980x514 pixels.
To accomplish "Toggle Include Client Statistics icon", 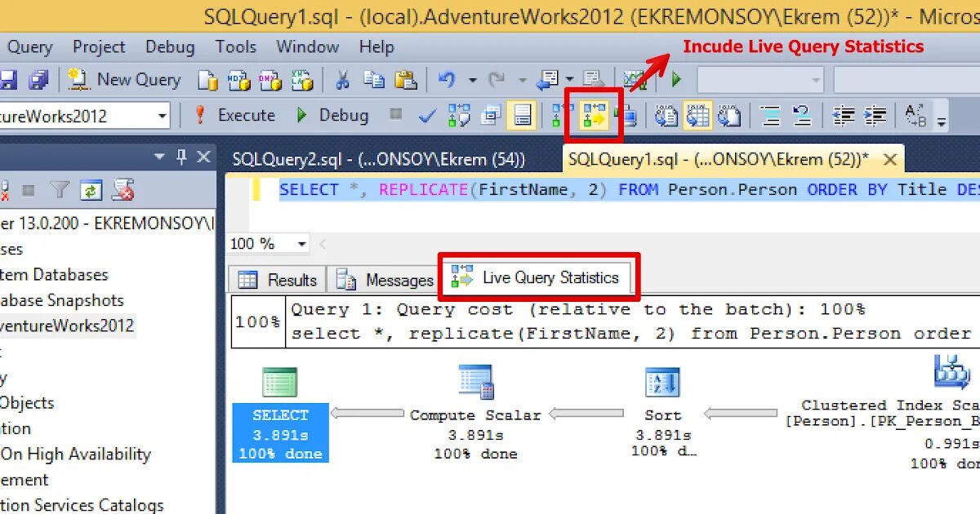I will pos(626,116).
